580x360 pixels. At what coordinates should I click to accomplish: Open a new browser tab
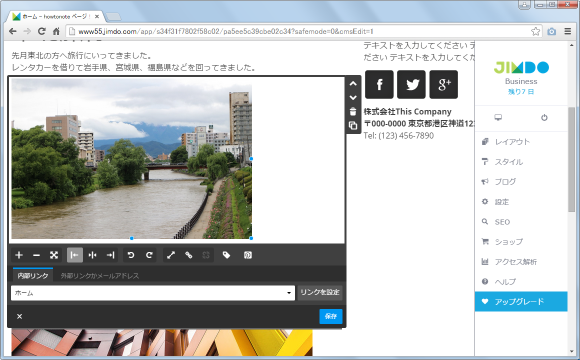(x=113, y=17)
